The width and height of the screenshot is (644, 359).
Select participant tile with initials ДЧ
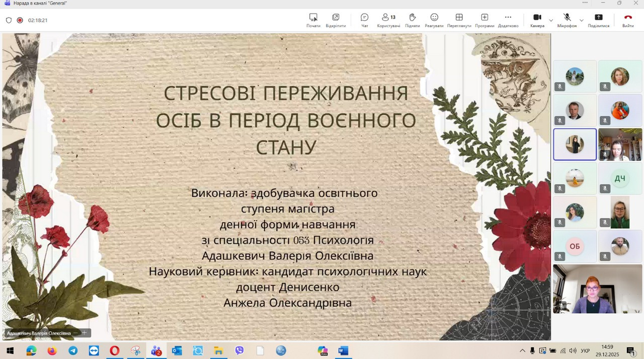tap(620, 178)
